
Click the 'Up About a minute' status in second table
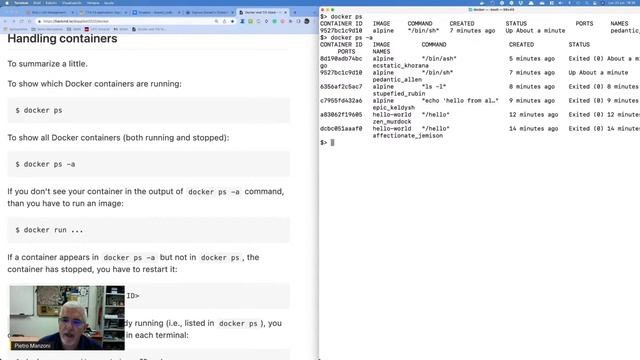click(598, 73)
